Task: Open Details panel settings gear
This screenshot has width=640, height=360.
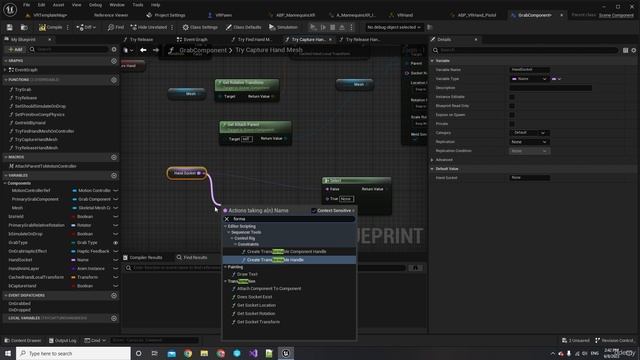Action: (x=634, y=50)
